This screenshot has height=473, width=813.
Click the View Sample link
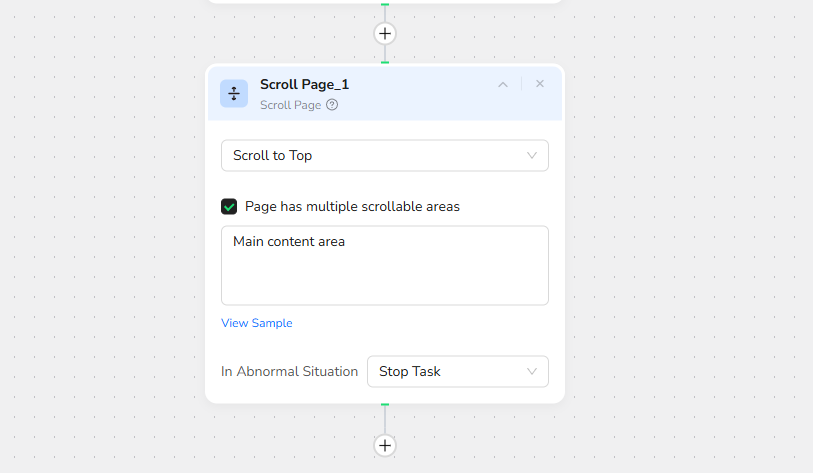(256, 323)
